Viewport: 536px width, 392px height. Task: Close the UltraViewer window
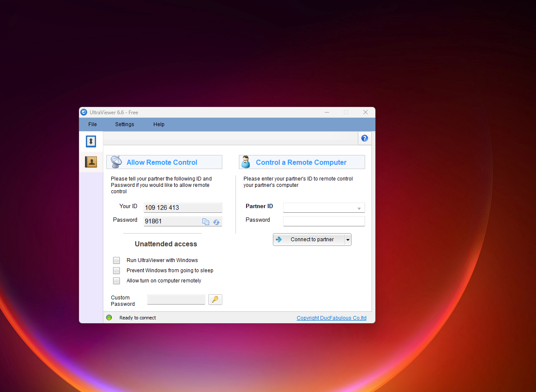tap(366, 112)
